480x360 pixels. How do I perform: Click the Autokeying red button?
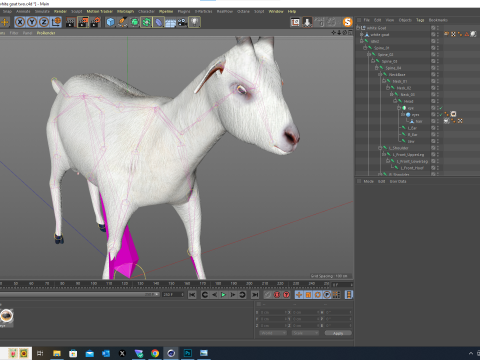coord(286,295)
